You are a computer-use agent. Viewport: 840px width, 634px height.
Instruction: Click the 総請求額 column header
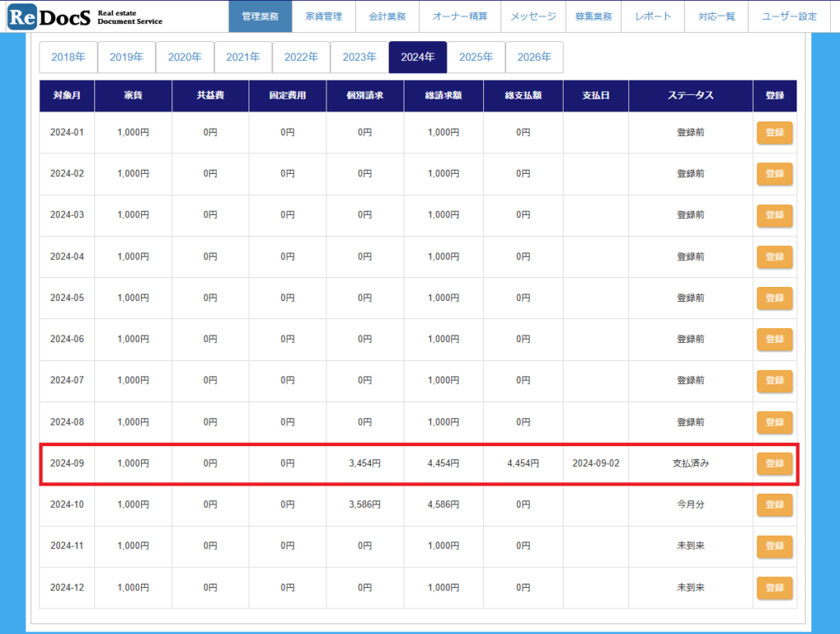coord(444,95)
